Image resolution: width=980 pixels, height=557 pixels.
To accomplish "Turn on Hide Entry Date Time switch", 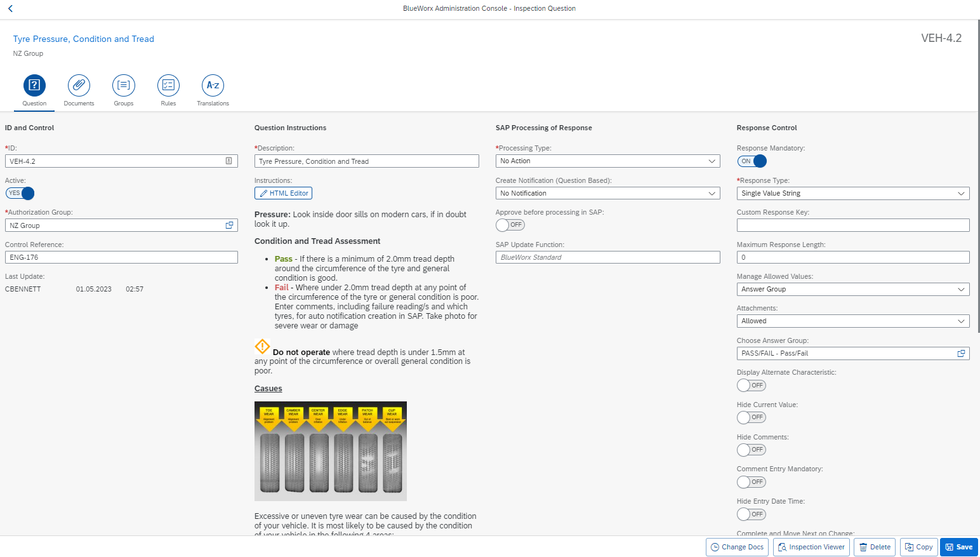I will click(752, 514).
